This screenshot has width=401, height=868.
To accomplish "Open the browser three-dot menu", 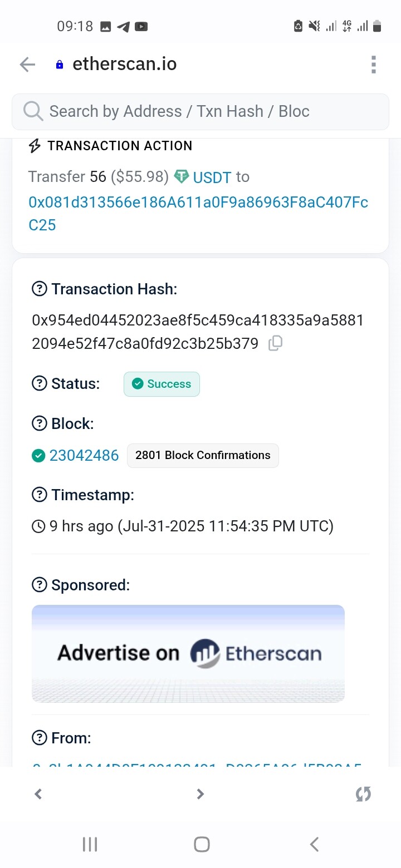I will (374, 65).
